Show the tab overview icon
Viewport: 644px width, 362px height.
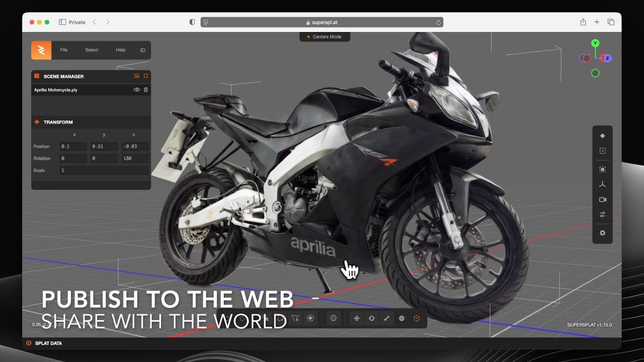[611, 22]
